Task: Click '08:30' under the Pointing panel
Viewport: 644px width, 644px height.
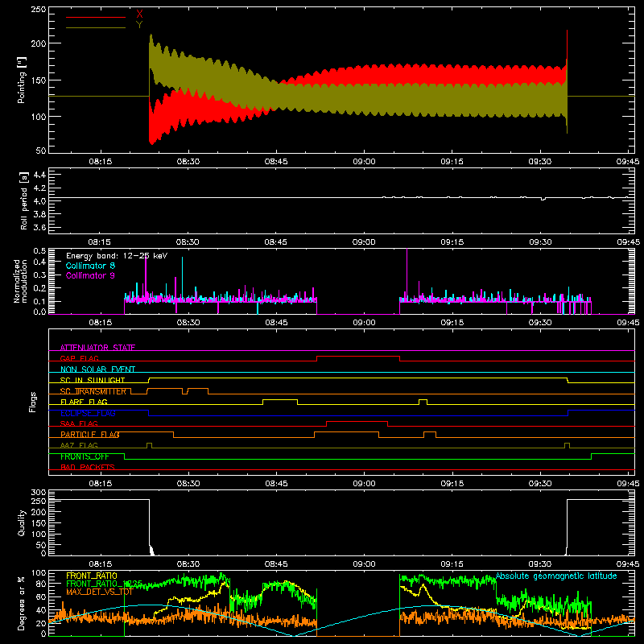Action: [x=188, y=162]
